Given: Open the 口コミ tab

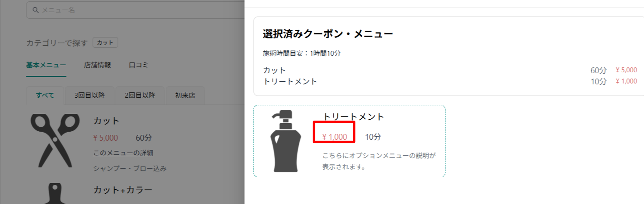Looking at the screenshot, I should pos(138,65).
